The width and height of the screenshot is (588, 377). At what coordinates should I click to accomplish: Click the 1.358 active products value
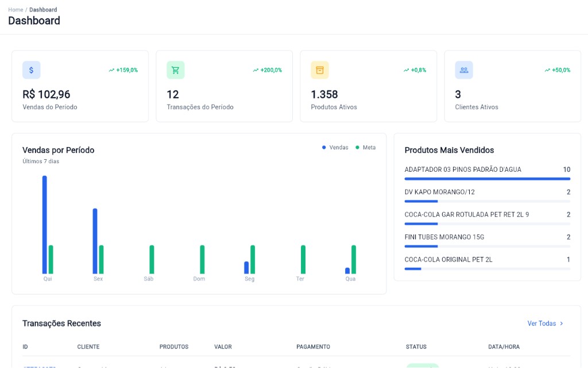[324, 94]
